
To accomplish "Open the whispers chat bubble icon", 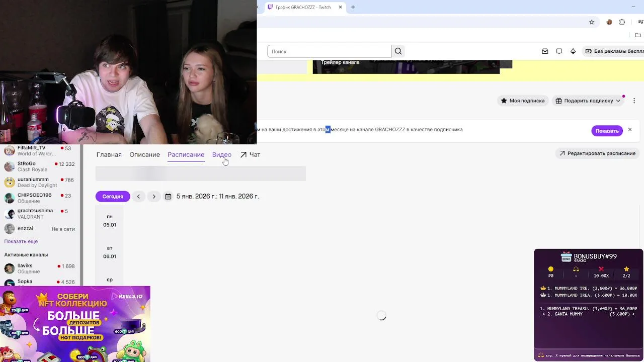I will (x=559, y=51).
